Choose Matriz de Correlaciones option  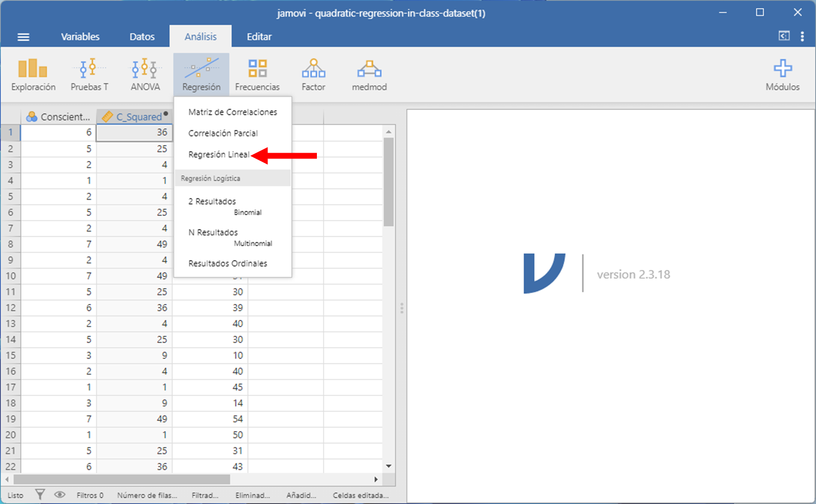(x=233, y=112)
